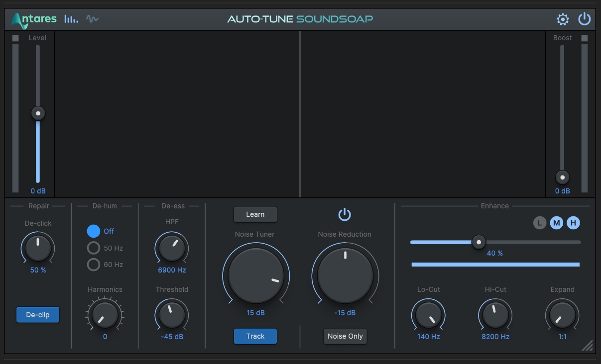Toggle the L enhance band button

point(540,223)
